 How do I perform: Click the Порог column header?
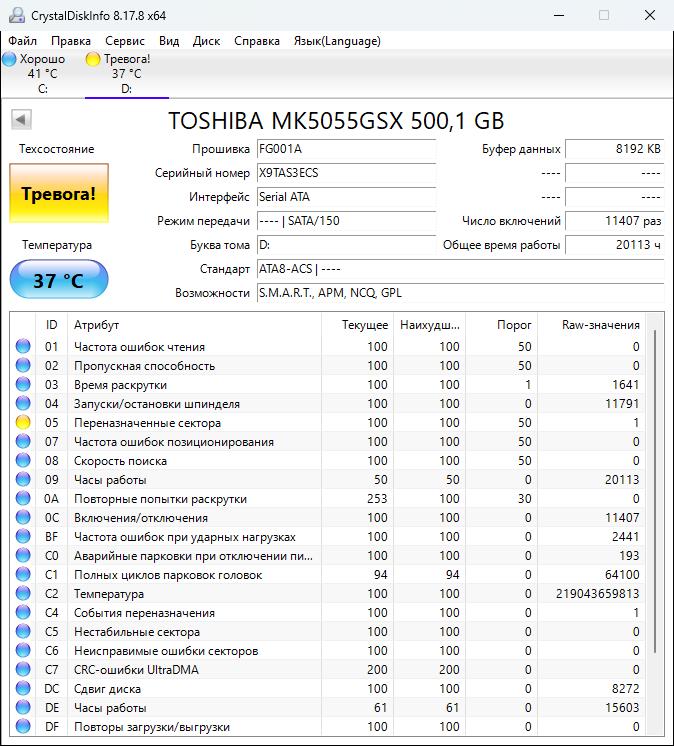(501, 325)
